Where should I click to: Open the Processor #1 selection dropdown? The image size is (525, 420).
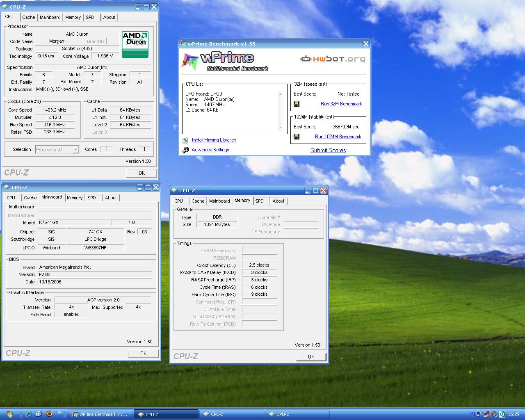point(75,150)
